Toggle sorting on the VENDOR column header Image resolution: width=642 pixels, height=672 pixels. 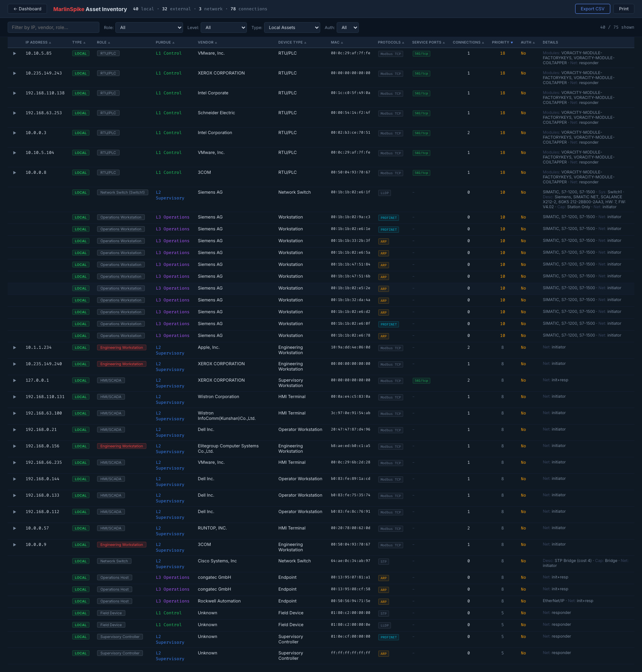pyautogui.click(x=207, y=42)
